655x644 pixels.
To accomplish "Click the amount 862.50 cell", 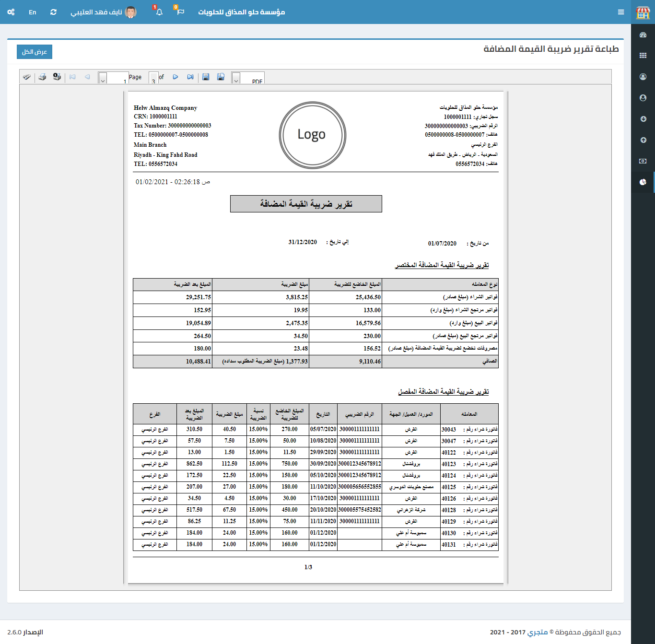I will (x=195, y=464).
